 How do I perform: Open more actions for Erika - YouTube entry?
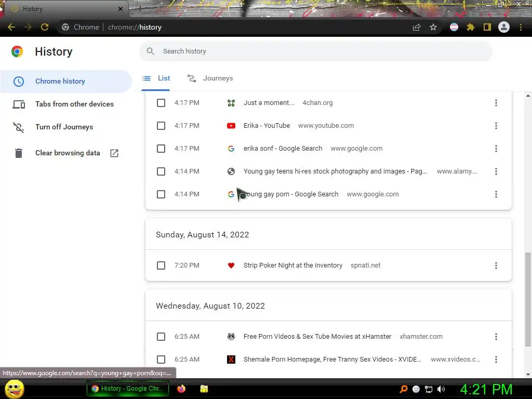[x=496, y=126]
